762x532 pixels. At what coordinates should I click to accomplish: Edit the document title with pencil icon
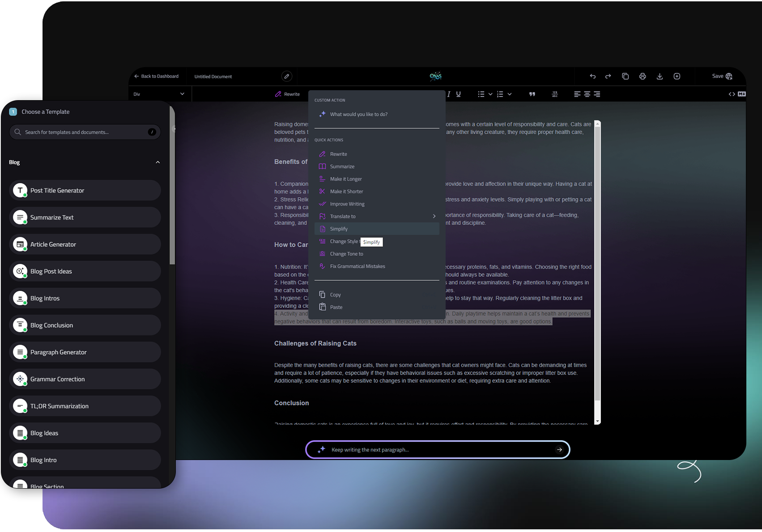coord(287,76)
